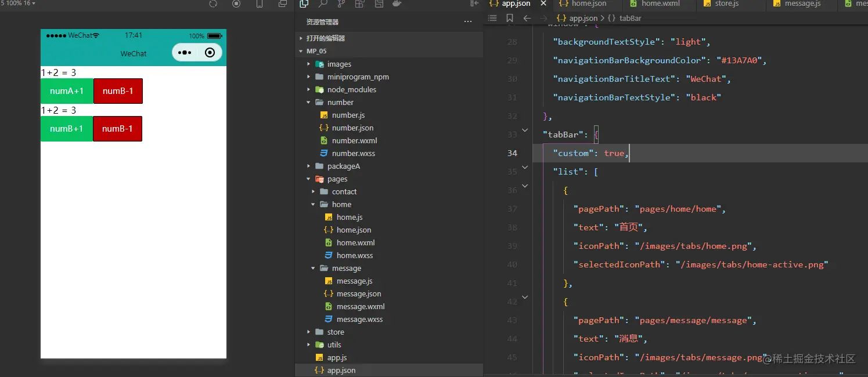The image size is (868, 377).
Task: Open number.json in file tree
Action: pyautogui.click(x=389, y=128)
